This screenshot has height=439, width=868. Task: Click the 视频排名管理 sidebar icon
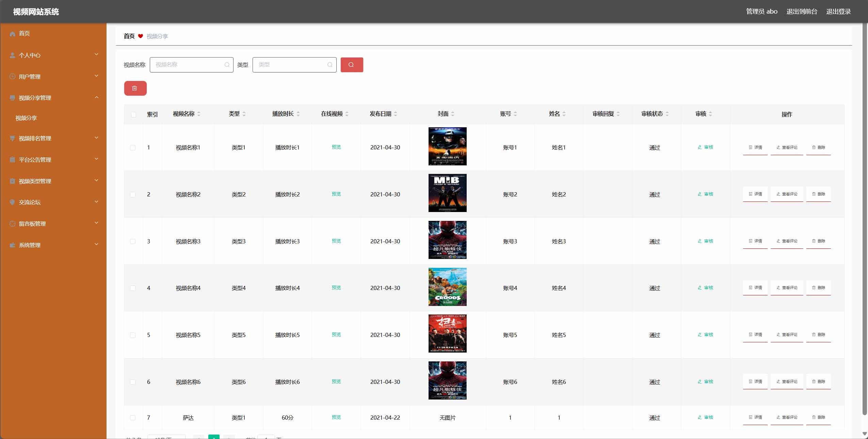point(13,139)
